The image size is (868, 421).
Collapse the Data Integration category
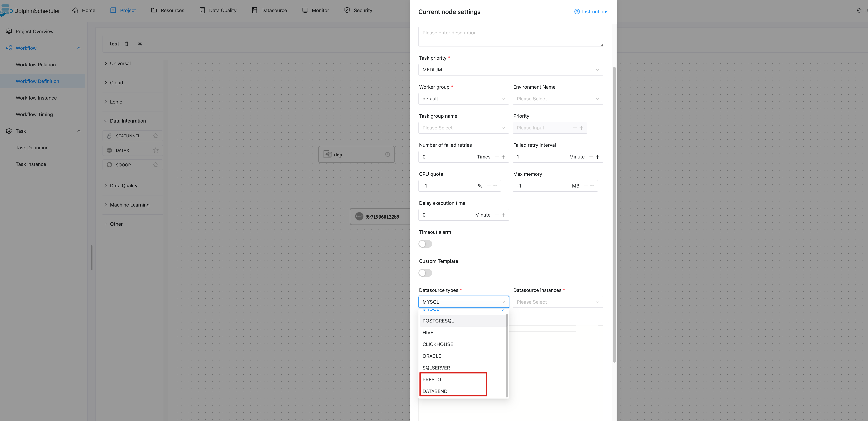coord(128,121)
